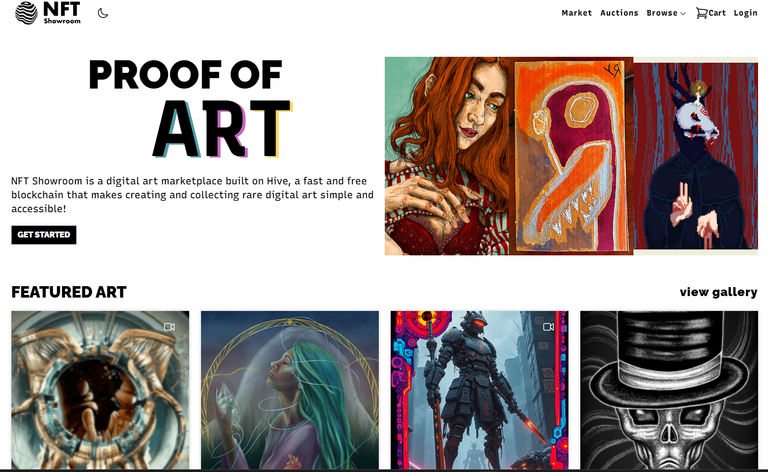Open the skull-masked pixel art figure
768x472 pixels.
pos(696,156)
